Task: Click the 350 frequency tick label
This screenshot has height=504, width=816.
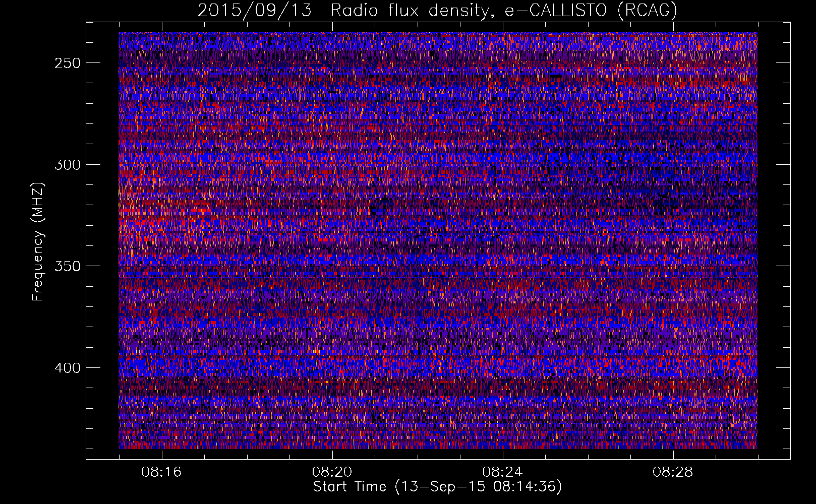Action: [x=68, y=266]
